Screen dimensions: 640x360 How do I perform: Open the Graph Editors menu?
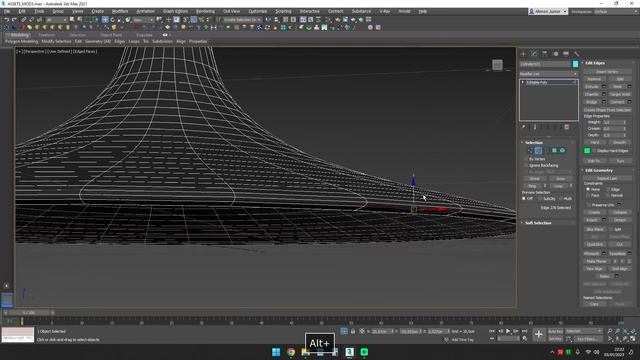[176, 11]
